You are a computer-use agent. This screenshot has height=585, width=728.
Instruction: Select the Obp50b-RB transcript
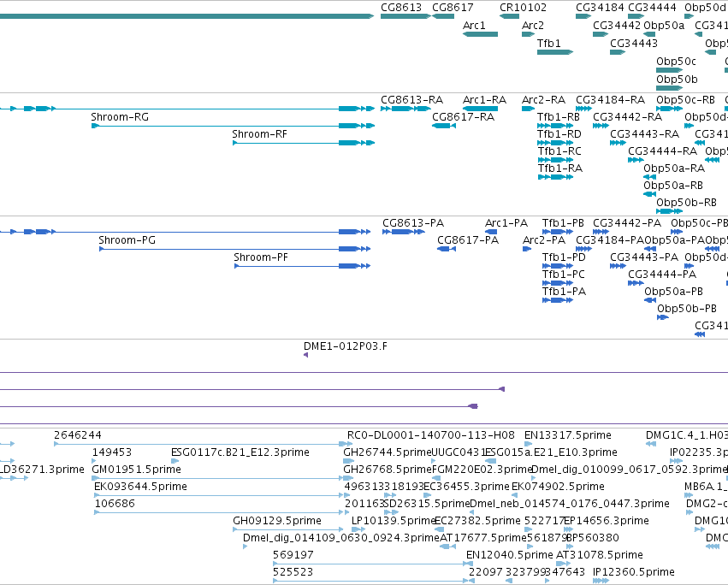(x=670, y=211)
